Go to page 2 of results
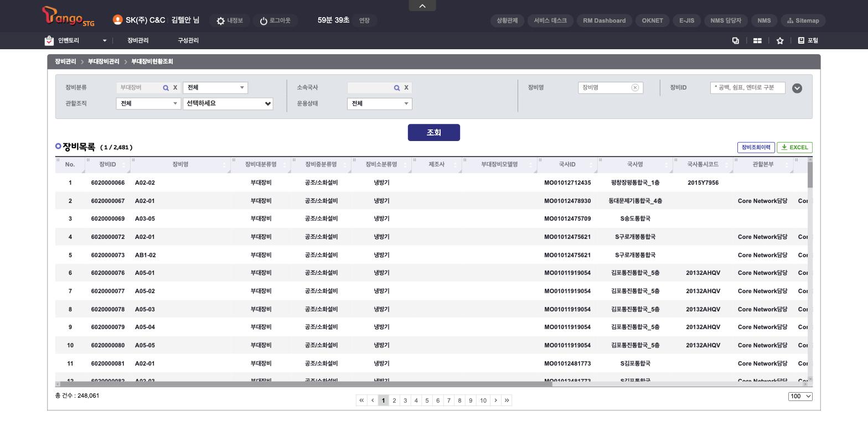The height and width of the screenshot is (427, 868). pos(394,400)
